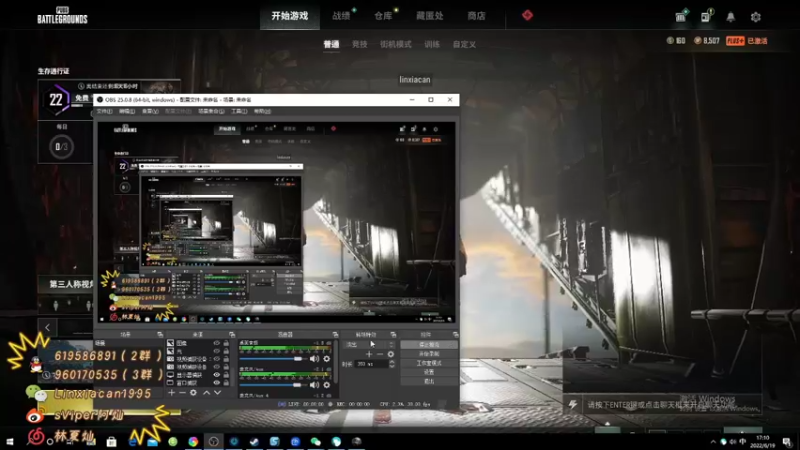Click red diamond icon in PUBG top bar

pos(528,15)
